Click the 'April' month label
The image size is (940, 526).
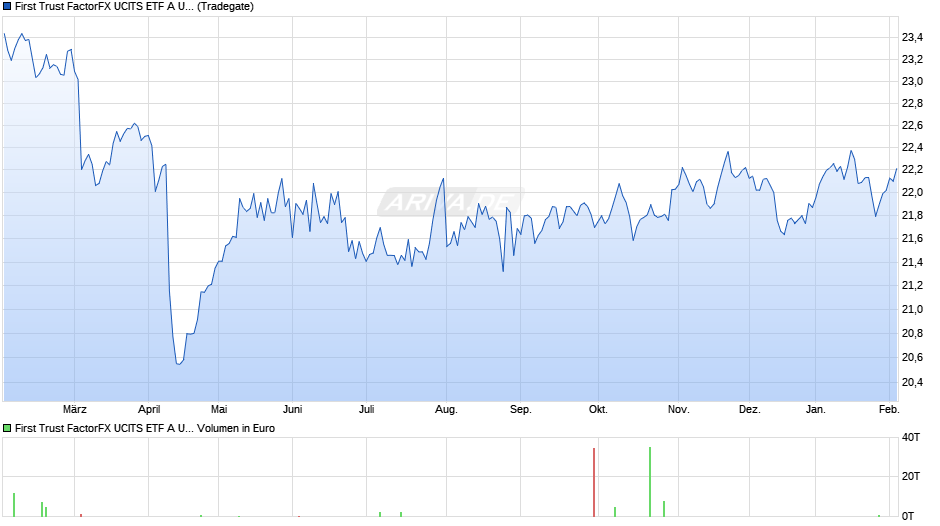[149, 410]
